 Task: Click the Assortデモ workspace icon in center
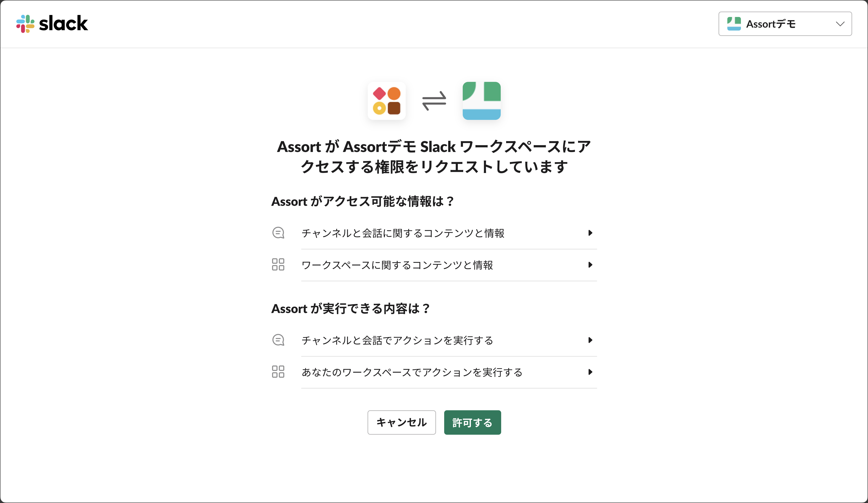(x=481, y=101)
